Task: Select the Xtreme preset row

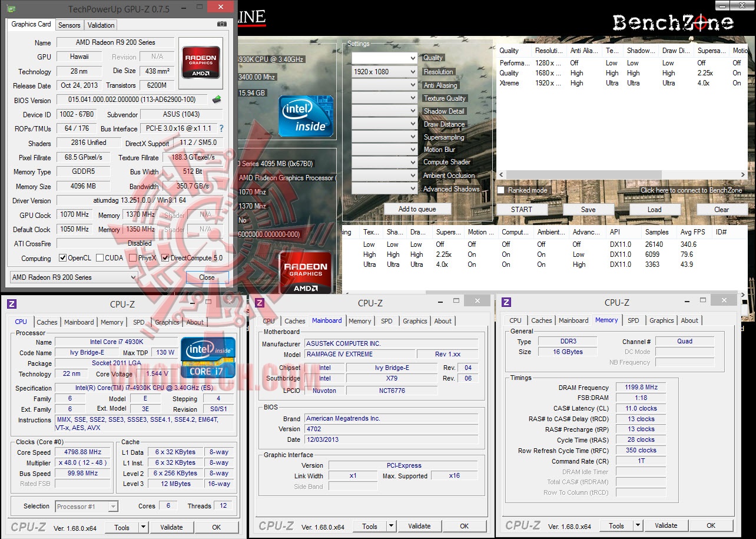Action: (x=622, y=83)
